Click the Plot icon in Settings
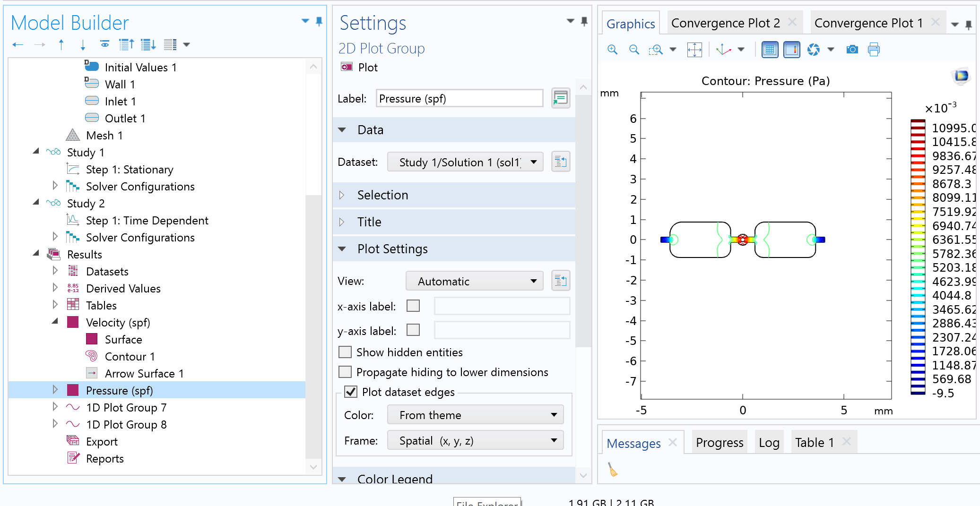The height and width of the screenshot is (506, 980). coord(347,67)
